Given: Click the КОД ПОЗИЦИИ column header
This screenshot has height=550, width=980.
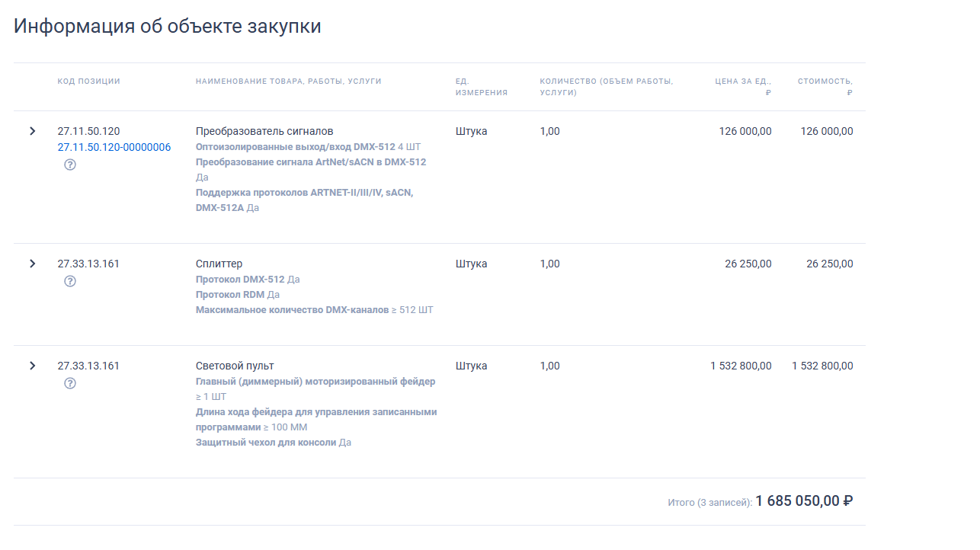Looking at the screenshot, I should tap(89, 82).
